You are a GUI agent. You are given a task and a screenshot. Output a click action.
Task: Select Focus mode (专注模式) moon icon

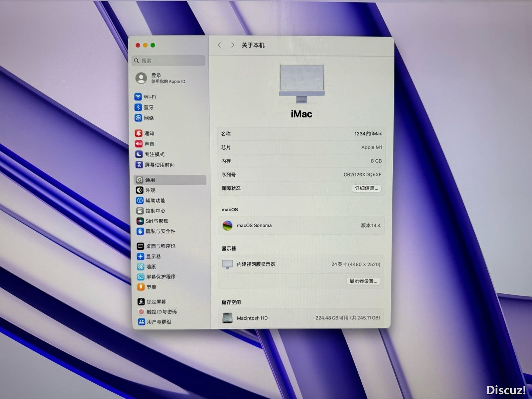(139, 154)
